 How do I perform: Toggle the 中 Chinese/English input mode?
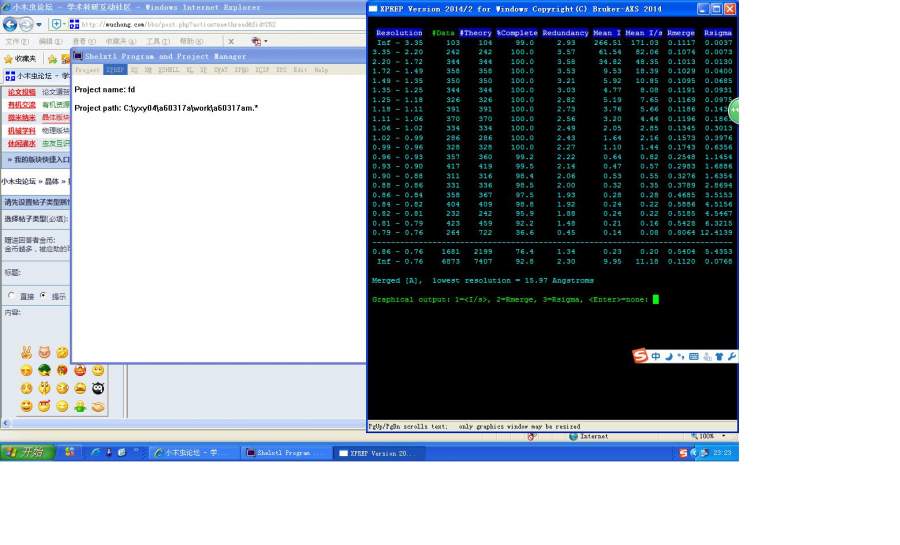(655, 356)
